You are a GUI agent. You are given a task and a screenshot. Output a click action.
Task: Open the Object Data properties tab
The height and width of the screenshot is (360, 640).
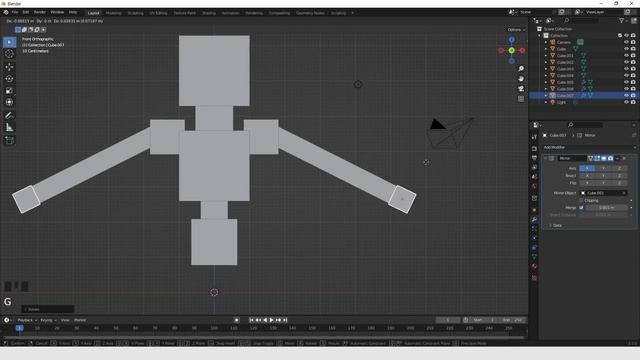coord(535,257)
